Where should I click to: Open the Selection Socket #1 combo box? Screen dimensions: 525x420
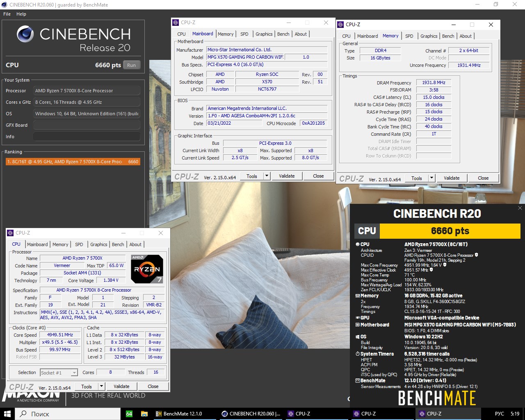pos(59,372)
